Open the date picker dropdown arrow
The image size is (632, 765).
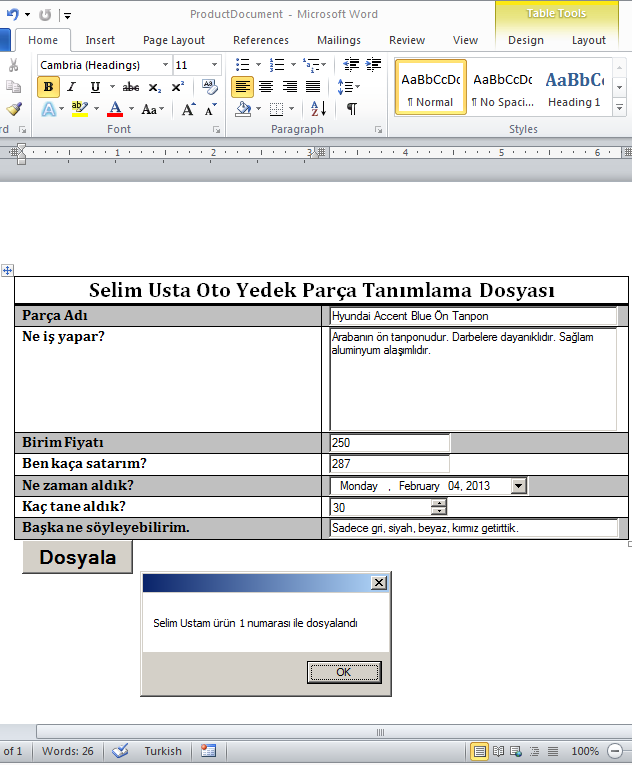click(x=518, y=486)
